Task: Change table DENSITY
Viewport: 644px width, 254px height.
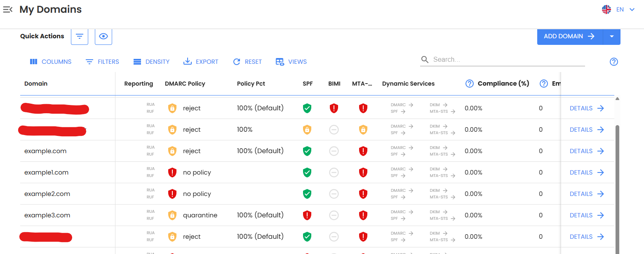Action: pyautogui.click(x=151, y=62)
